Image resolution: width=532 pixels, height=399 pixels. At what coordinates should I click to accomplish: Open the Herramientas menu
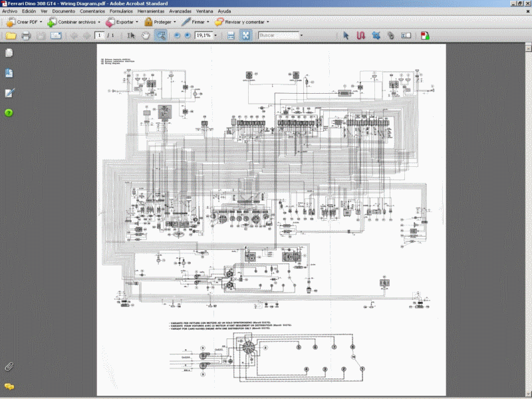point(151,11)
